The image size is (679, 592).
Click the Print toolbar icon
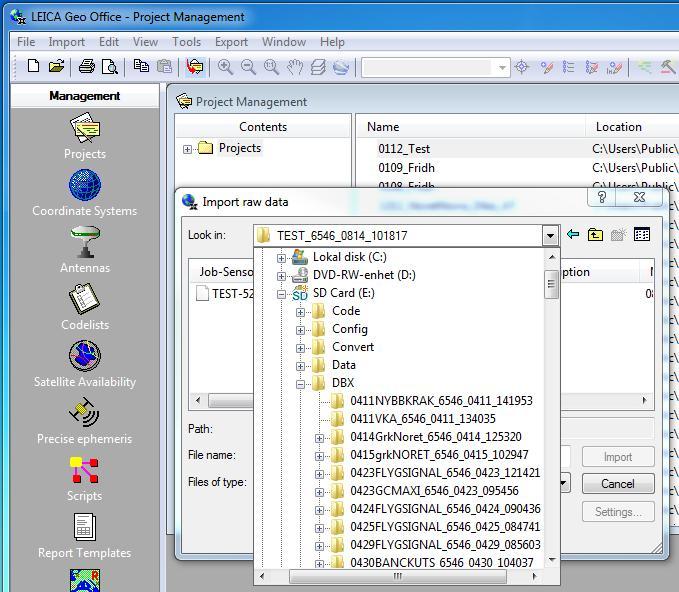[87, 66]
